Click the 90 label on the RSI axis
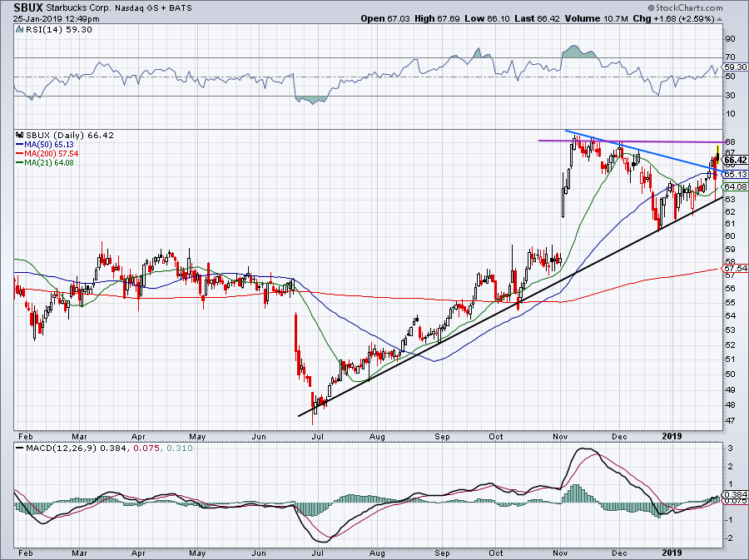The width and height of the screenshot is (749, 560). pyautogui.click(x=730, y=39)
